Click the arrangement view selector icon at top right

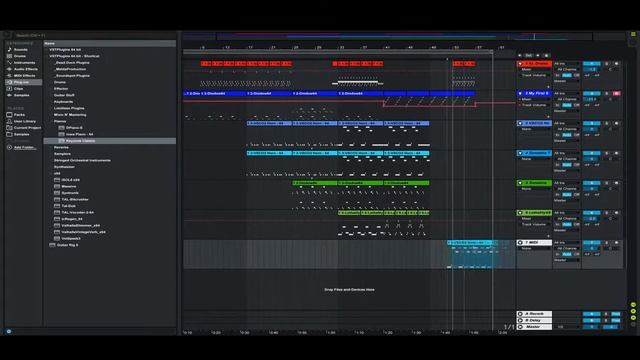coord(633,34)
